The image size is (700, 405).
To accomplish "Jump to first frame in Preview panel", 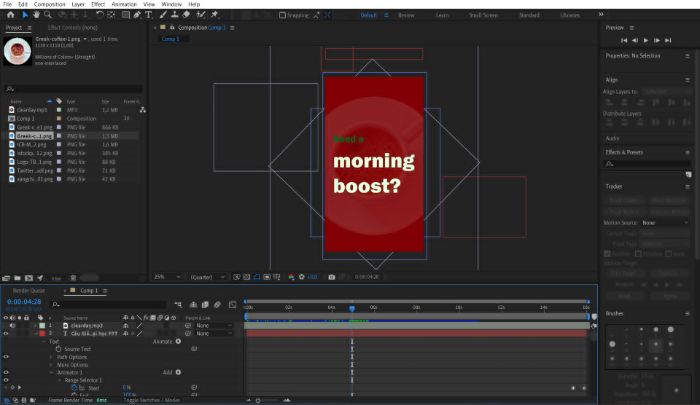I will (x=624, y=40).
